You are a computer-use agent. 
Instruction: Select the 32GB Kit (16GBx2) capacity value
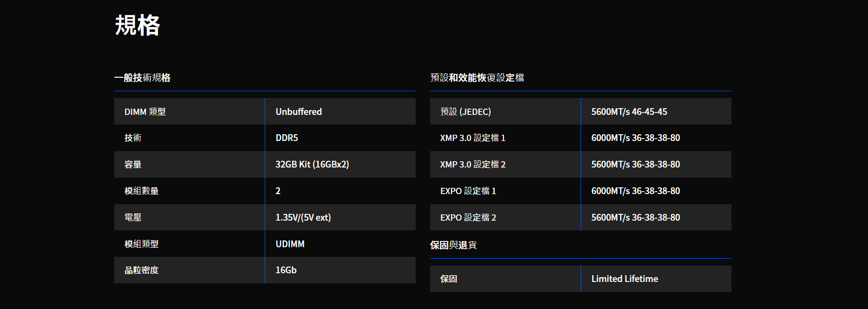(x=312, y=164)
